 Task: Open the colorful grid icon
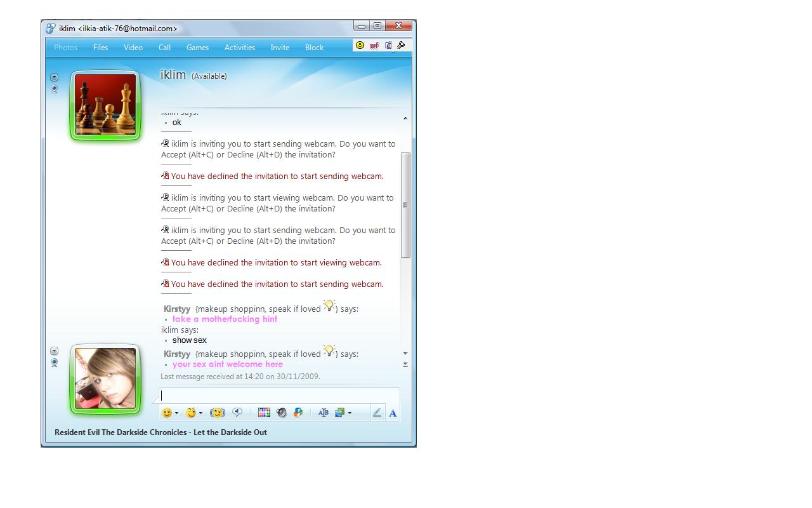[264, 413]
